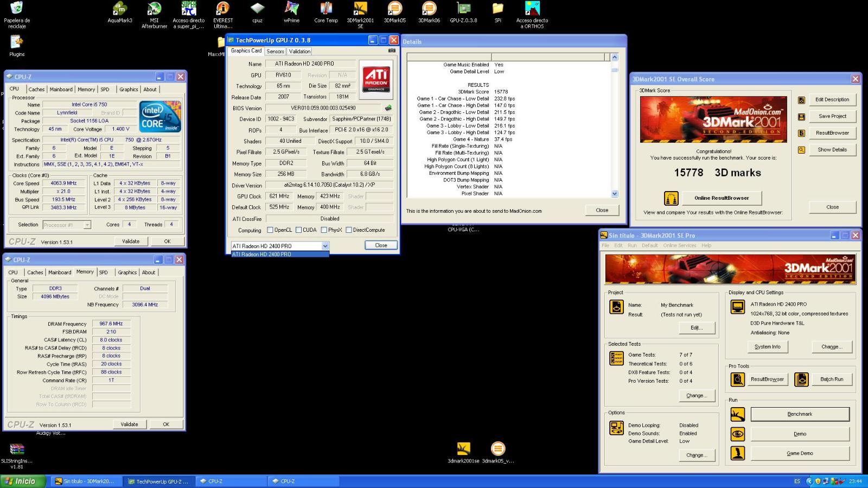This screenshot has height=488, width=868.
Task: Click the 3DMark2001 banner in score window
Action: click(x=713, y=119)
